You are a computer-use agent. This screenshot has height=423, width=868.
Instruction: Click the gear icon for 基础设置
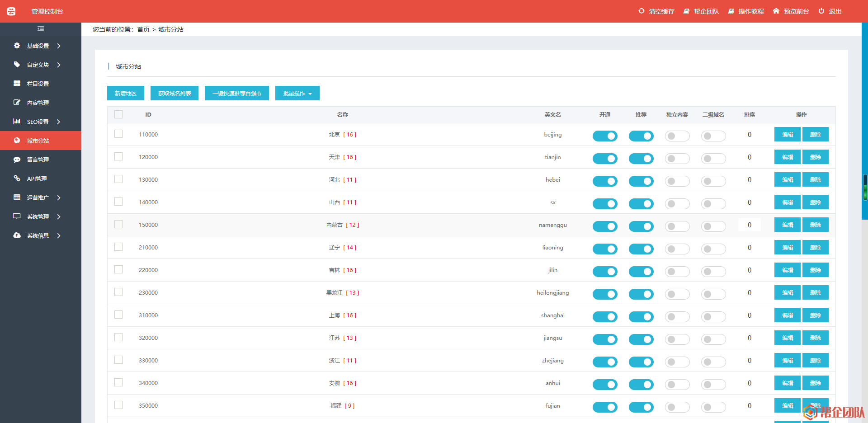point(17,46)
